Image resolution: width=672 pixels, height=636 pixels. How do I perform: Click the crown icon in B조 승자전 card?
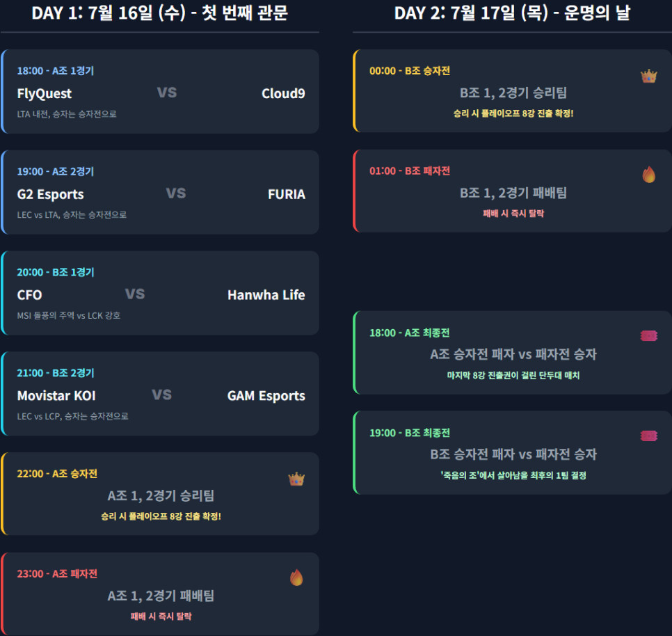pos(648,77)
